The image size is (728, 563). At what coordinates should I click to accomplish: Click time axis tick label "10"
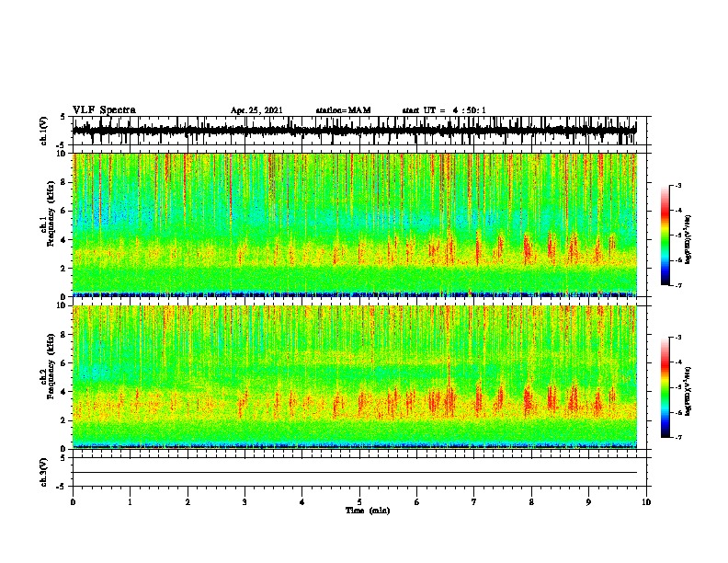(646, 502)
